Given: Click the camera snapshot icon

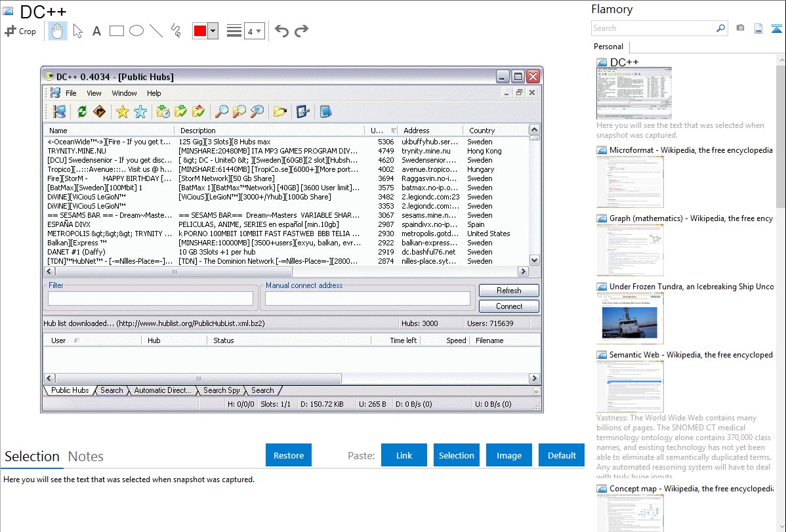Looking at the screenshot, I should 740,28.
